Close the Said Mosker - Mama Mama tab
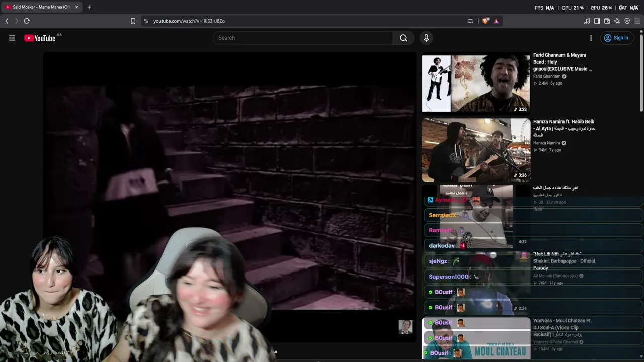The height and width of the screenshot is (362, 644). click(76, 7)
